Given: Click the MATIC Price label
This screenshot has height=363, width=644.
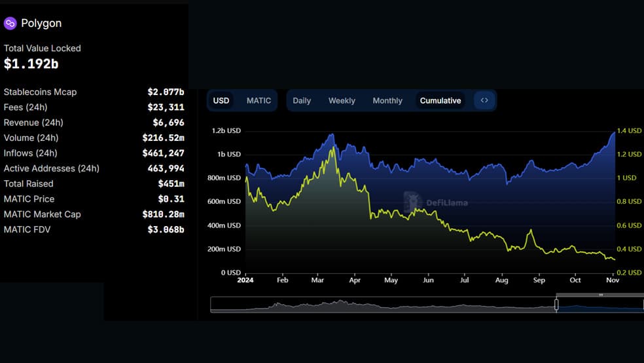Looking at the screenshot, I should [29, 199].
